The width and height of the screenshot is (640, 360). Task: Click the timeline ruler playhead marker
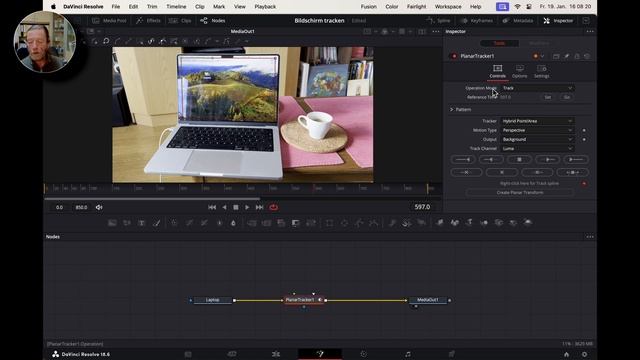tap(313, 188)
